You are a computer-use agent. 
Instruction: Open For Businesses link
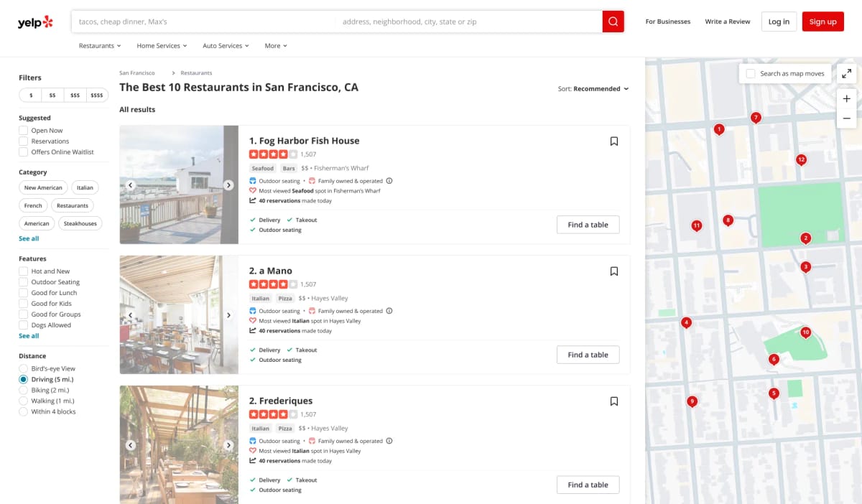click(x=668, y=22)
